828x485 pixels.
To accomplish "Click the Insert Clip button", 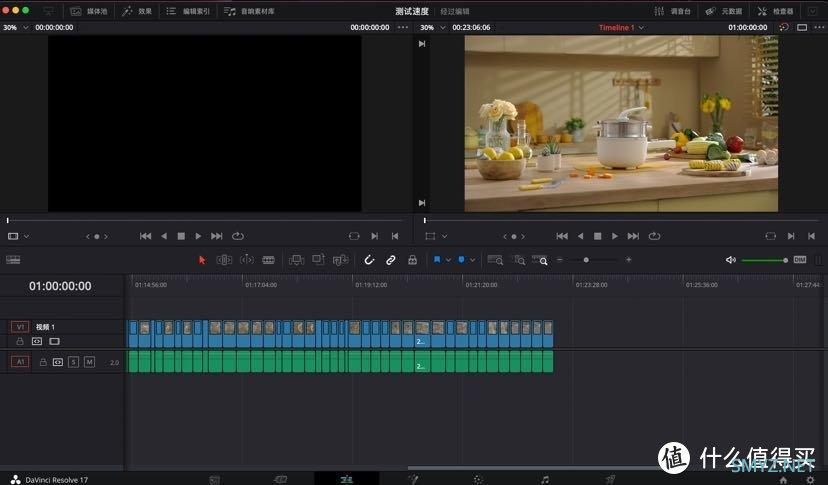I will [297, 260].
